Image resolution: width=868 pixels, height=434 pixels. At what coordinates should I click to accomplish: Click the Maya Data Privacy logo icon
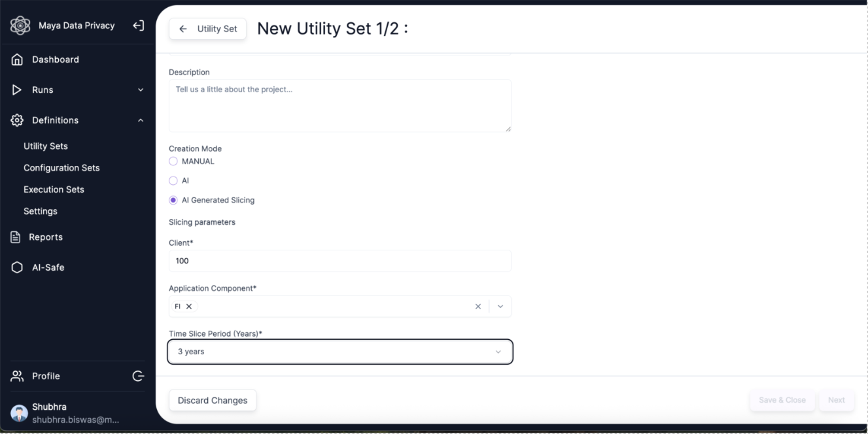(20, 25)
